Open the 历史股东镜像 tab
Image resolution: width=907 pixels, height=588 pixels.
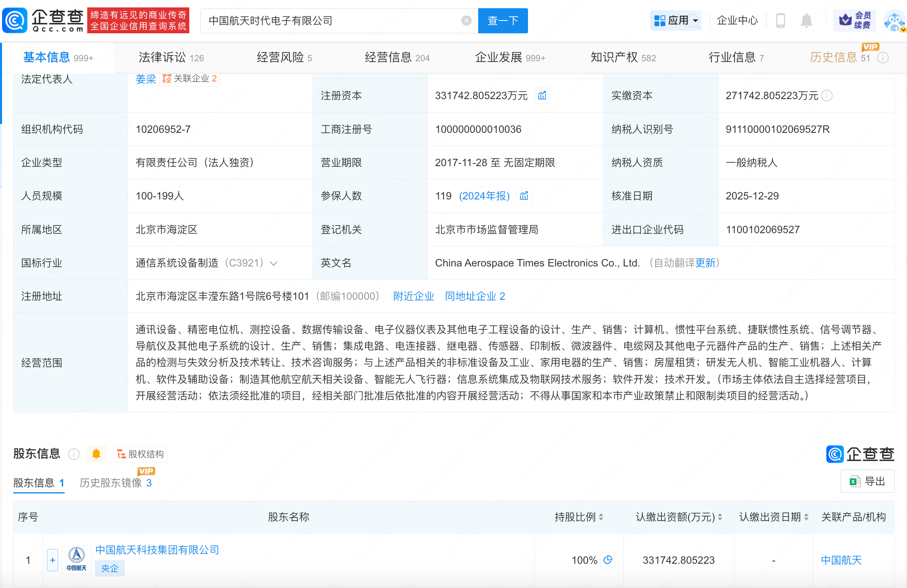click(116, 483)
